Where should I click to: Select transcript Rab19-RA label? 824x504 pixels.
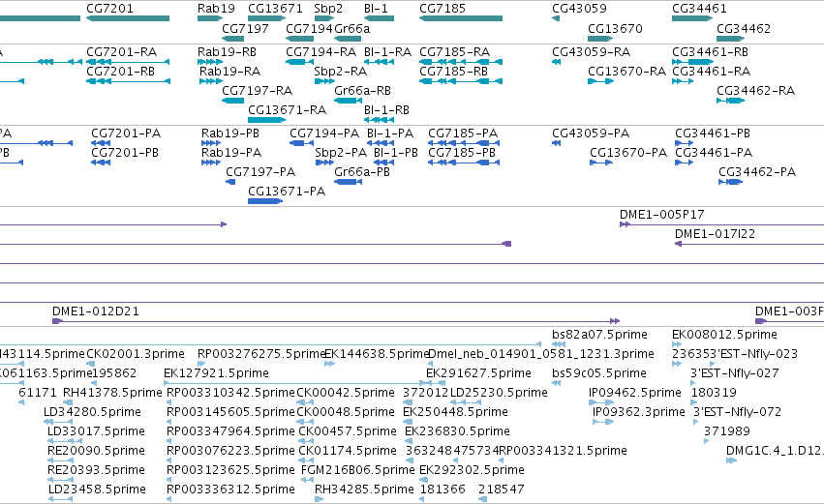pyautogui.click(x=230, y=72)
